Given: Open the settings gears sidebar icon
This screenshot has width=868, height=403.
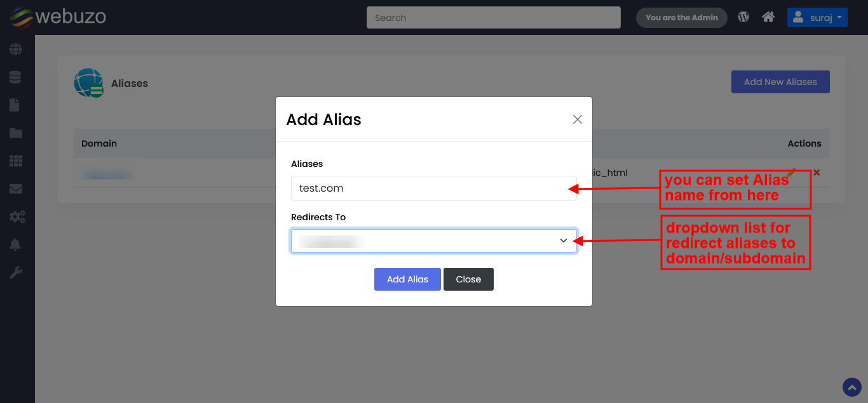Looking at the screenshot, I should click(17, 217).
